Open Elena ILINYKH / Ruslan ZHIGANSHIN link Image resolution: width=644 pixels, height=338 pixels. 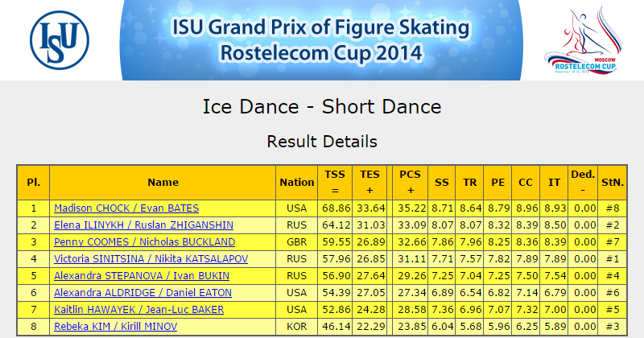(144, 225)
